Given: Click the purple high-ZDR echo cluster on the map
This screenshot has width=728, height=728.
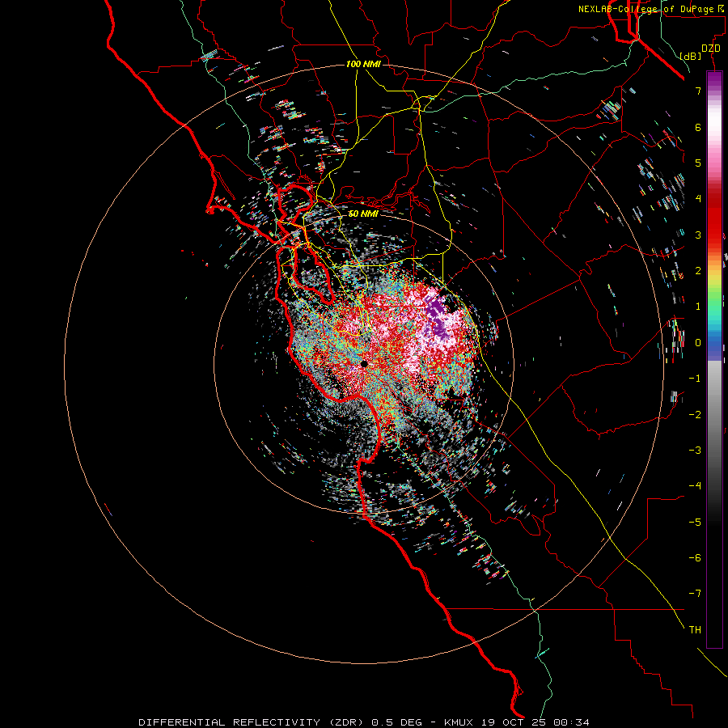Looking at the screenshot, I should click(x=437, y=316).
